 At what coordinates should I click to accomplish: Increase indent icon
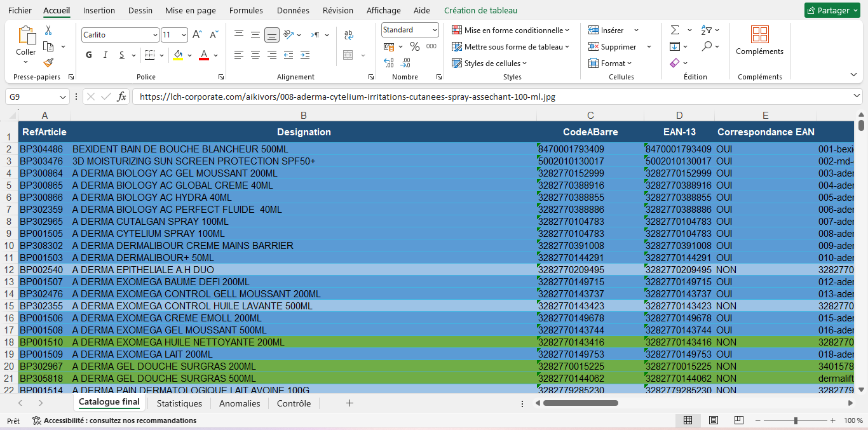pyautogui.click(x=305, y=55)
